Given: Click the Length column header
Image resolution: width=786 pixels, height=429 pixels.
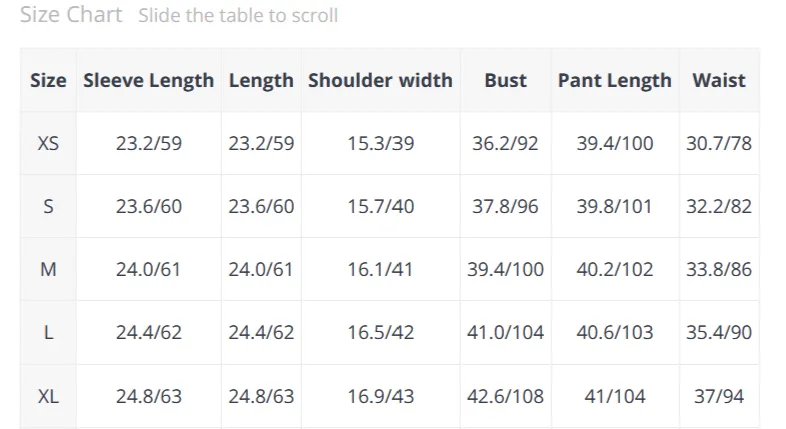Looking at the screenshot, I should click(261, 80).
